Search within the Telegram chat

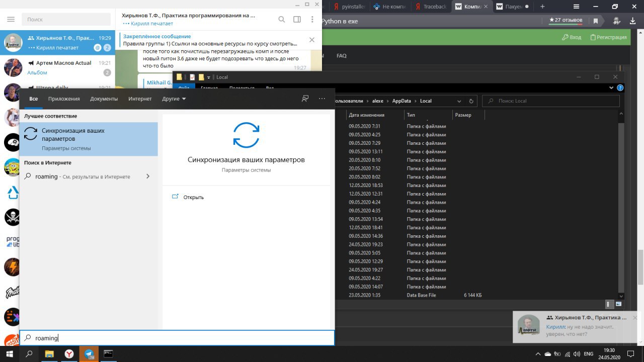tap(282, 20)
